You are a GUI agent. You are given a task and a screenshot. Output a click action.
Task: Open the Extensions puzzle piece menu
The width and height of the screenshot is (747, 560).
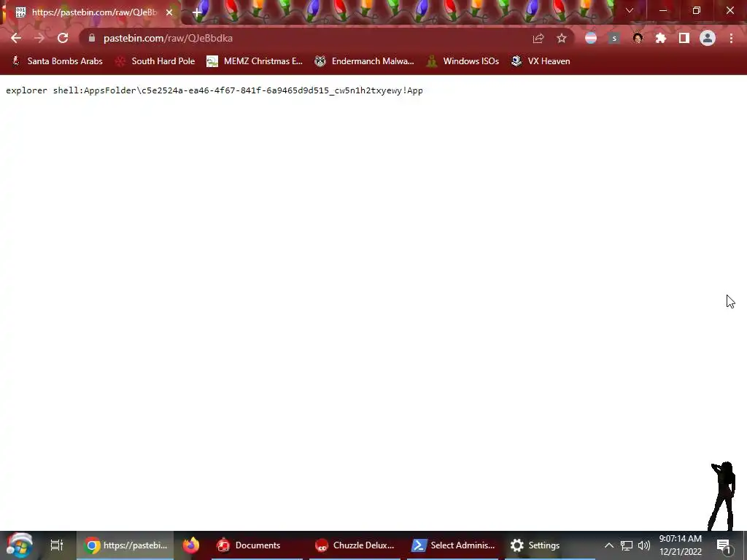[x=661, y=38]
